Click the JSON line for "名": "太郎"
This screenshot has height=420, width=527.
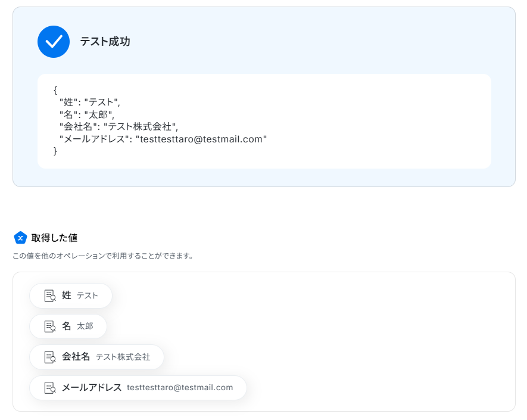[87, 114]
